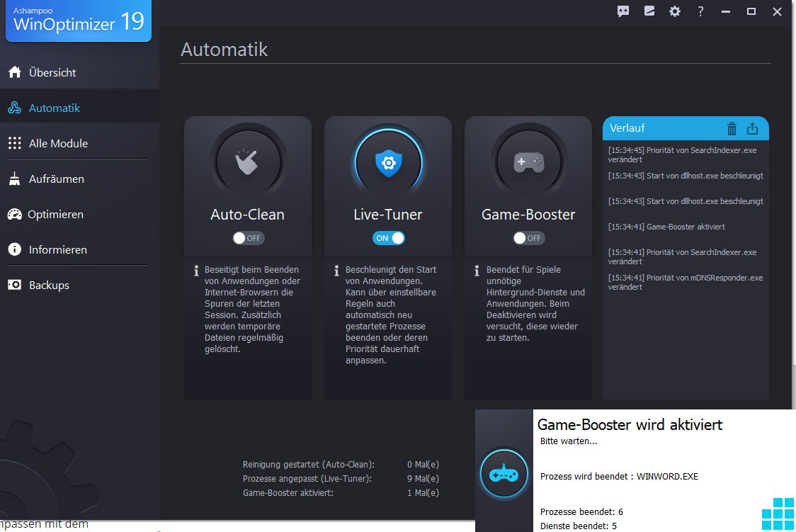This screenshot has height=532, width=796.
Task: Turn on the Game-Booster switch
Action: tap(528, 238)
